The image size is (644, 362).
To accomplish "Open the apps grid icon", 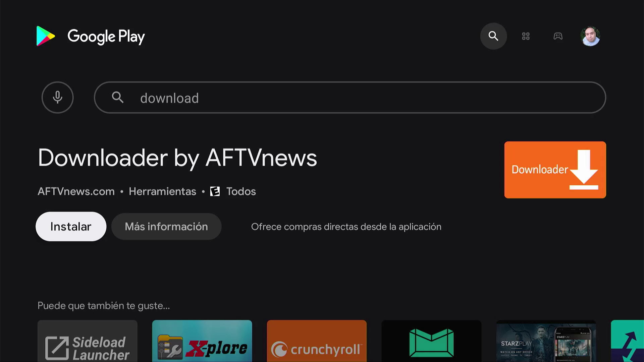I will [526, 36].
